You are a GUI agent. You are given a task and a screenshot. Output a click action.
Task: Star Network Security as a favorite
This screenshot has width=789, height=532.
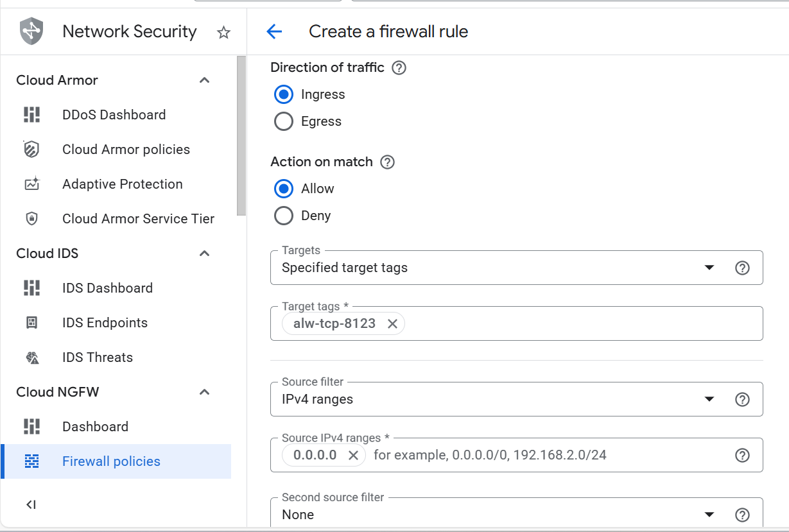point(223,31)
